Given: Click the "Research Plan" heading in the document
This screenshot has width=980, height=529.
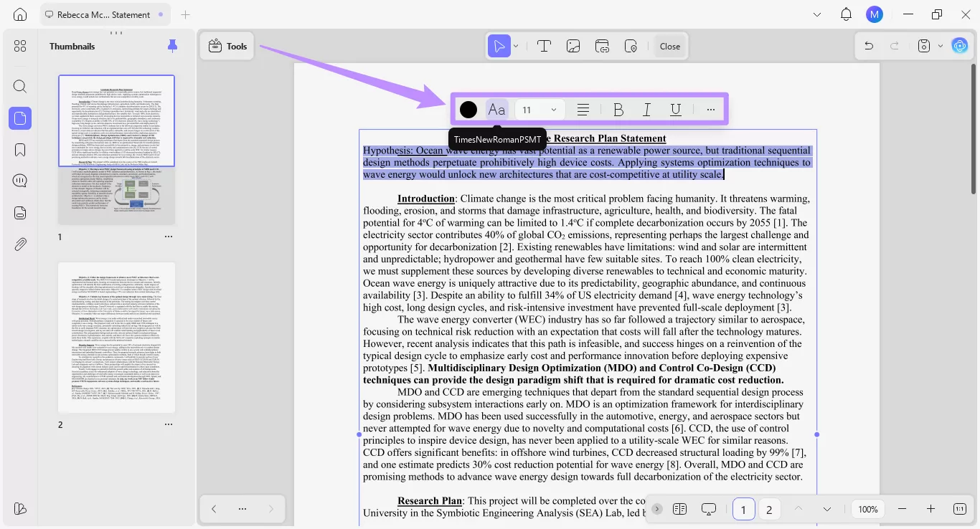Looking at the screenshot, I should click(x=430, y=501).
